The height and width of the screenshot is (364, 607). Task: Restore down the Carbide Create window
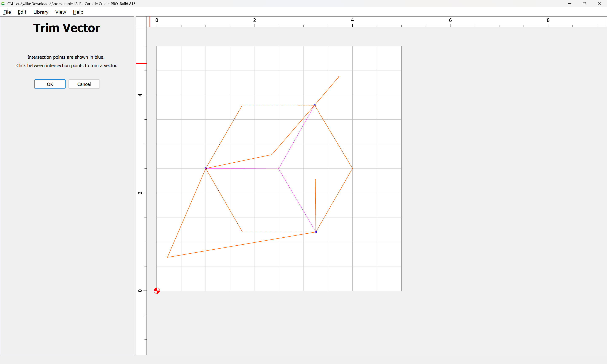pos(584,4)
